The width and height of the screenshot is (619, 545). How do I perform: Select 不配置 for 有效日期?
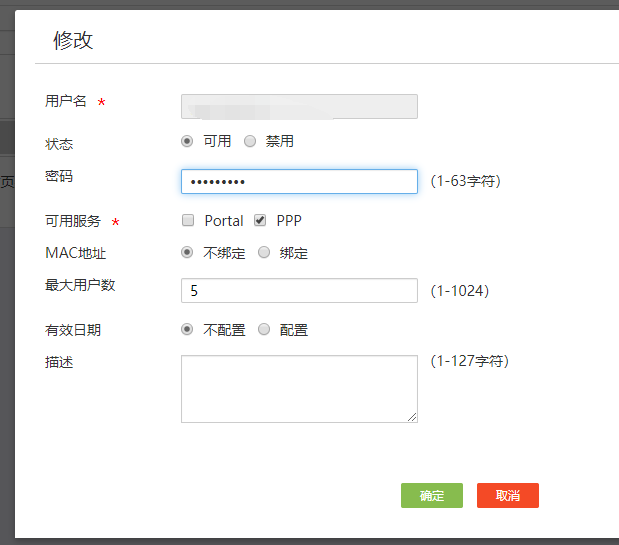(x=187, y=329)
